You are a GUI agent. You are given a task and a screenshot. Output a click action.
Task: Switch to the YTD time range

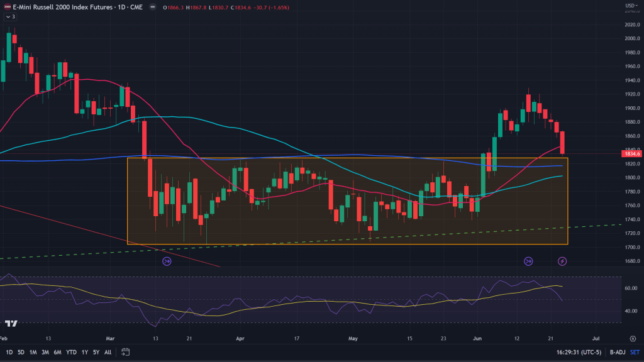[70, 351]
